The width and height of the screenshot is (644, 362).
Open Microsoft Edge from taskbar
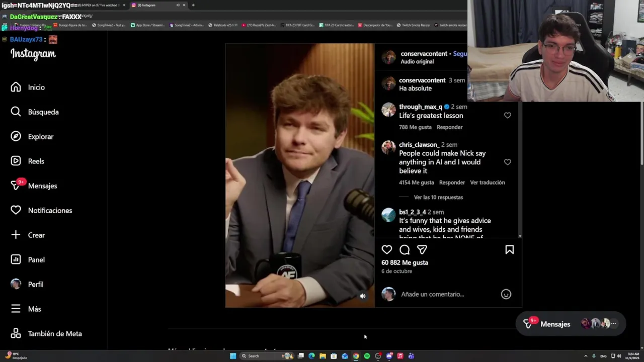311,356
